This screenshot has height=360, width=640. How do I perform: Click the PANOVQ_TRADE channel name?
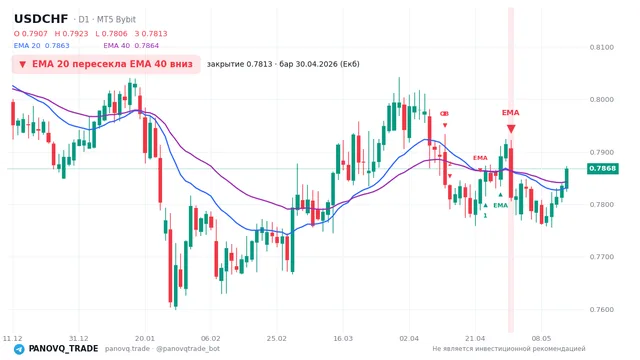coord(63,349)
